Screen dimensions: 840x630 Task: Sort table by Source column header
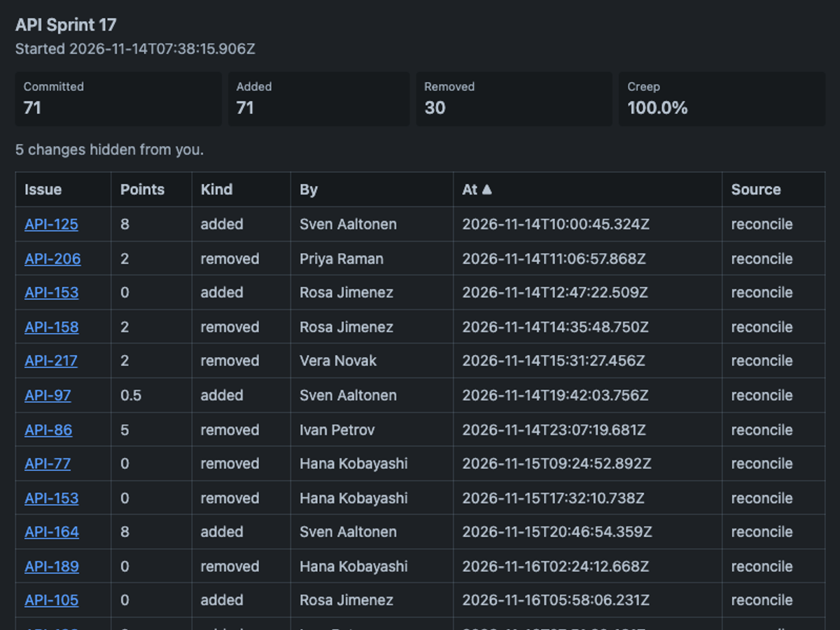coord(773,190)
